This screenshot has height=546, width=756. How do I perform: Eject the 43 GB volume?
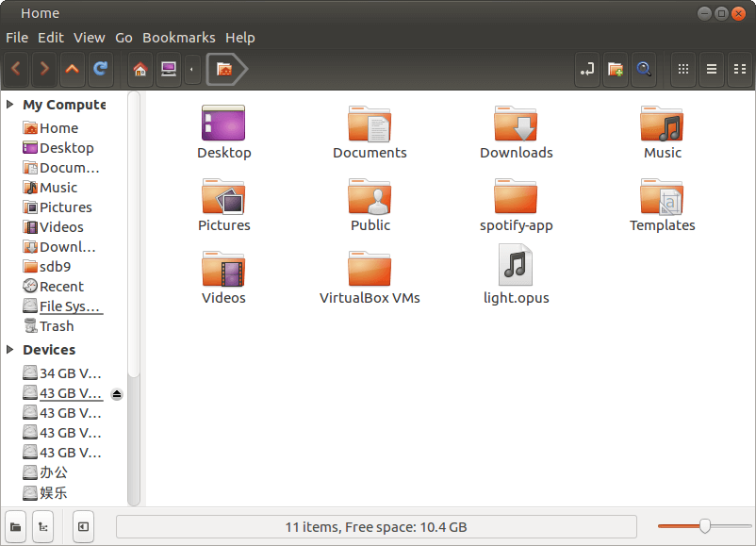pyautogui.click(x=117, y=394)
